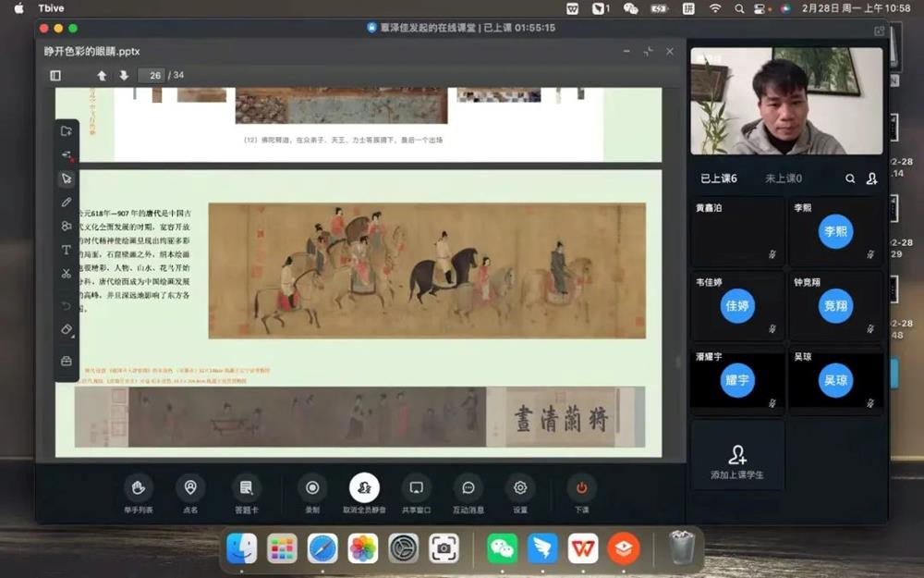The width and height of the screenshot is (924, 578).
Task: Select the pen drawing tool
Action: (x=67, y=203)
